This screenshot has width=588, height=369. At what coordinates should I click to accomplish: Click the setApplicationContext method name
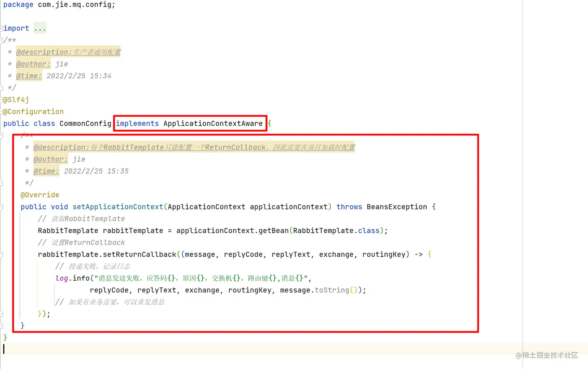(x=118, y=207)
